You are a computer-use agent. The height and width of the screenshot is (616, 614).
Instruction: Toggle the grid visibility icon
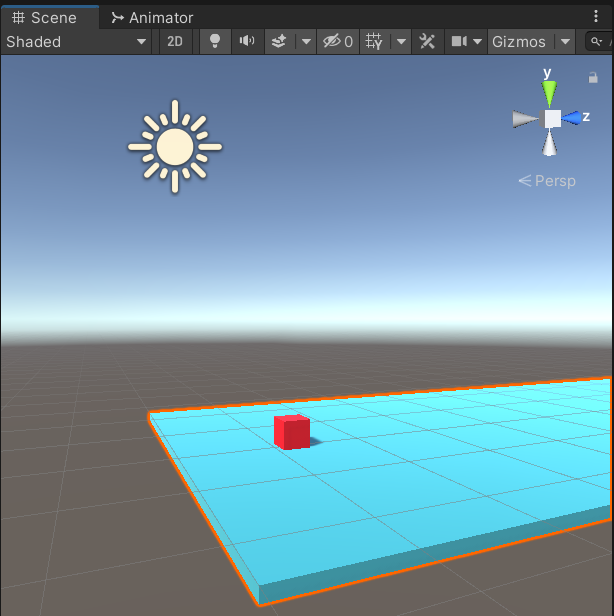point(374,42)
